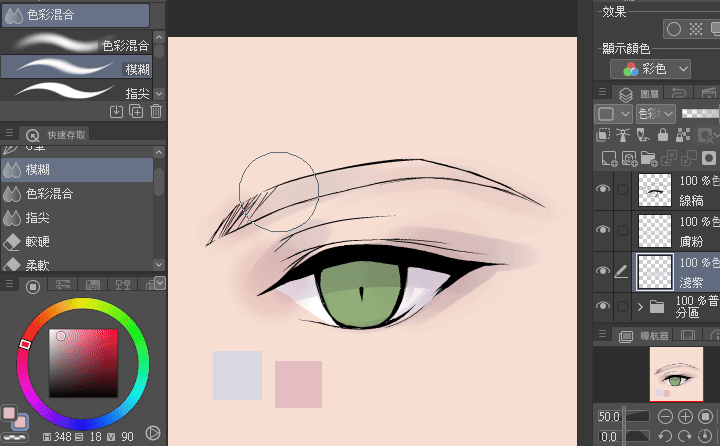Expand the 分區 layer folder
The height and width of the screenshot is (446, 720).
pyautogui.click(x=640, y=306)
